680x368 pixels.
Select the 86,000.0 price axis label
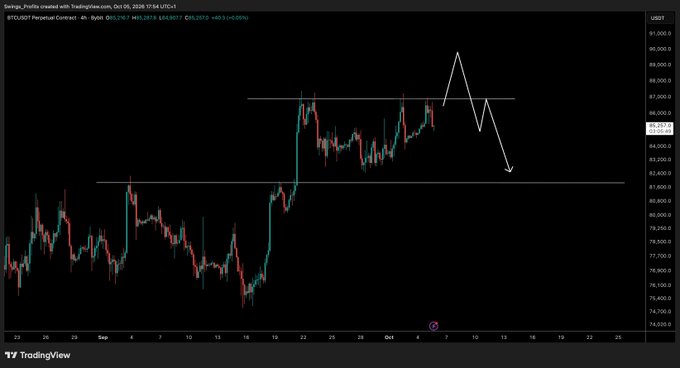[x=660, y=113]
